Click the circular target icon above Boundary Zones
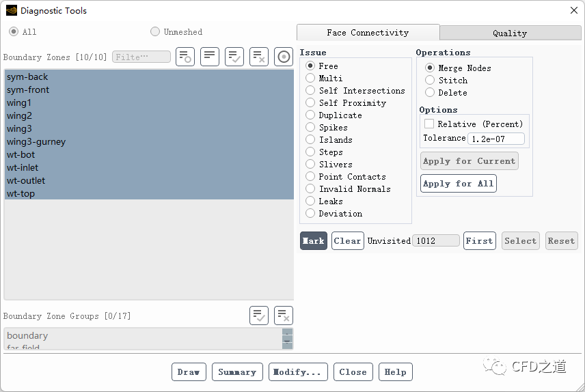 click(284, 57)
